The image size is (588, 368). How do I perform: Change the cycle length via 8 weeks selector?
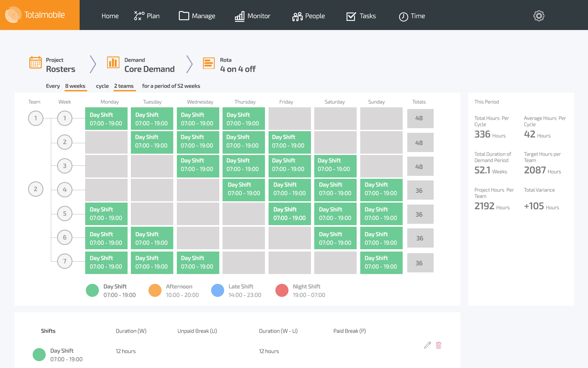pos(75,86)
